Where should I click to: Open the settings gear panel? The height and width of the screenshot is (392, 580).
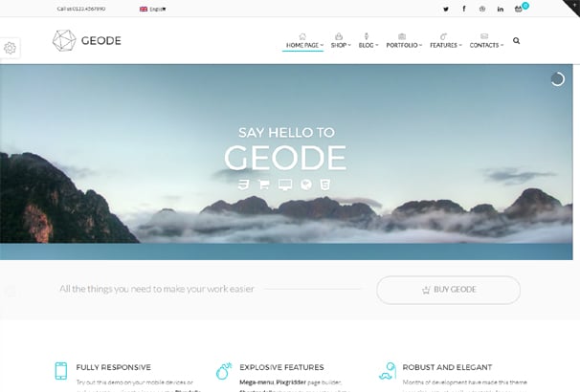pos(10,48)
